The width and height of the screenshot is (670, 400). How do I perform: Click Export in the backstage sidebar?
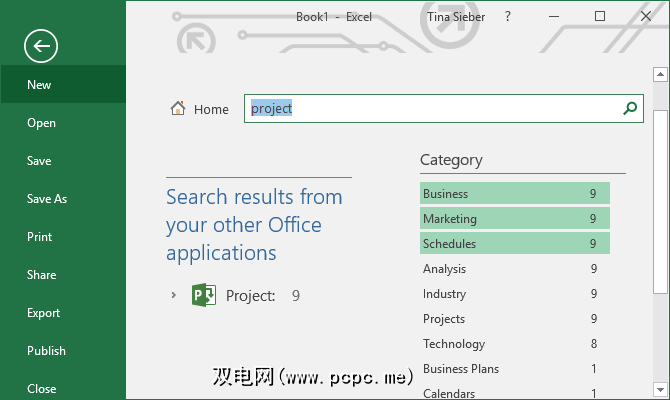[44, 313]
